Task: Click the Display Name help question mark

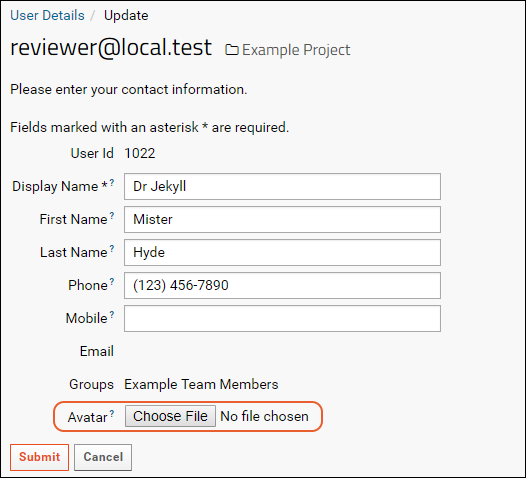Action: coord(112,182)
